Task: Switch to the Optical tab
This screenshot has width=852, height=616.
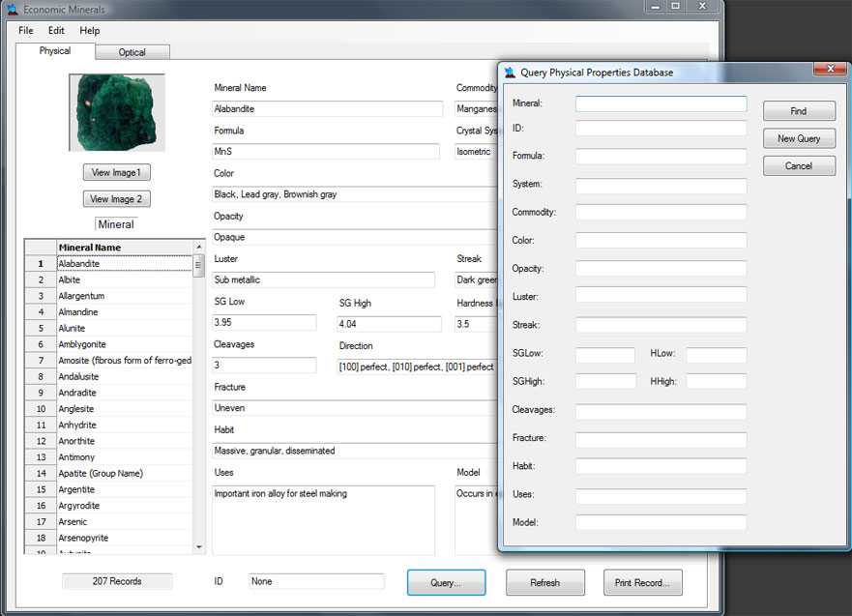Action: pos(132,52)
